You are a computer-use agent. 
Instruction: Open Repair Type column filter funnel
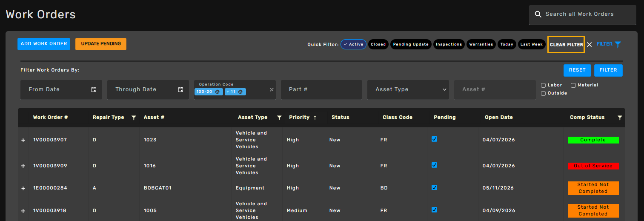134,118
